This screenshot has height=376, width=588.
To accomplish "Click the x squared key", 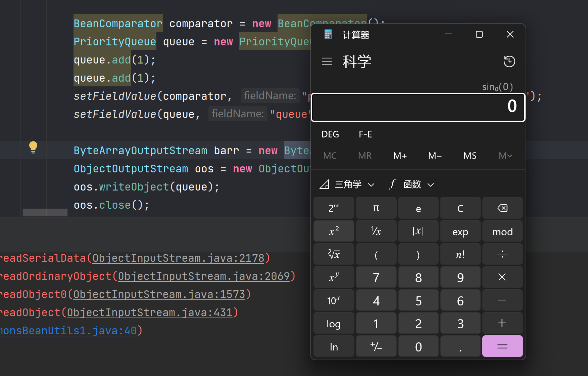I will 334,231.
